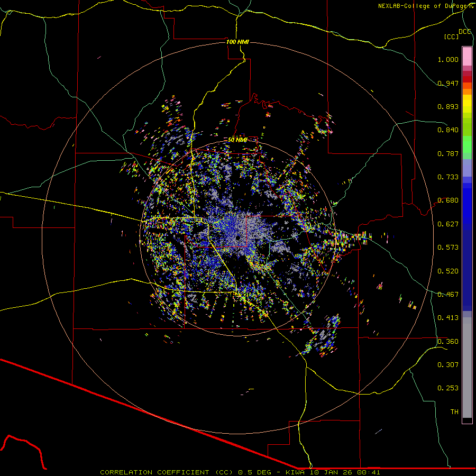
Task: Pick the light pink color bar segment
Action: [467, 56]
